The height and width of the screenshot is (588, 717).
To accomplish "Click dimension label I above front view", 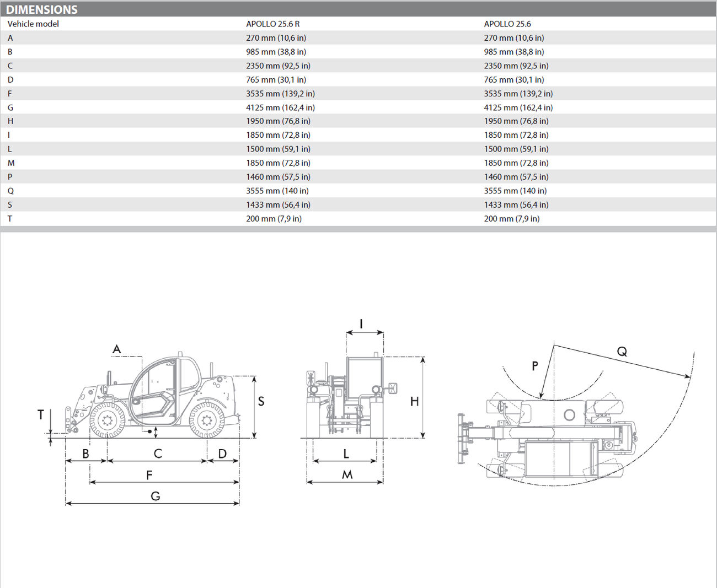I will pos(361,323).
